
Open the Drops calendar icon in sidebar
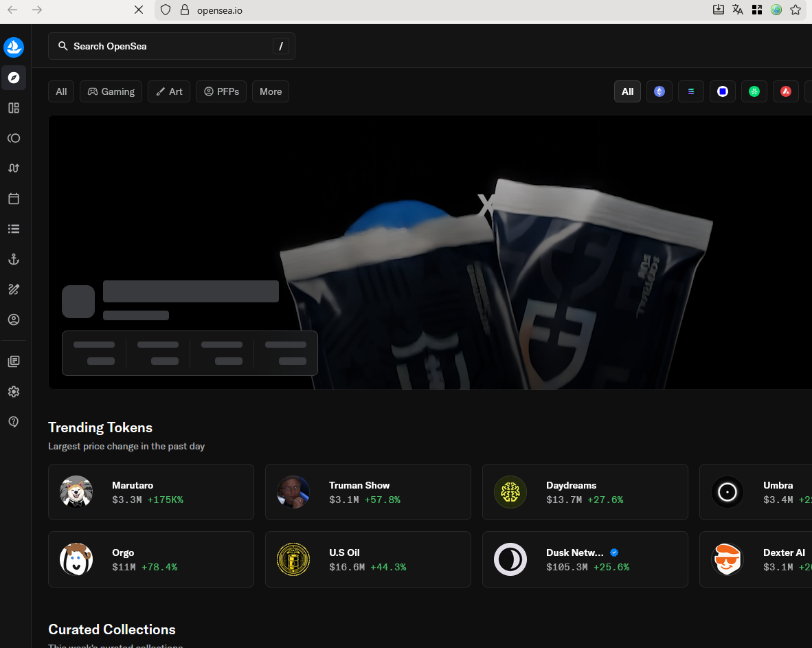pos(14,199)
